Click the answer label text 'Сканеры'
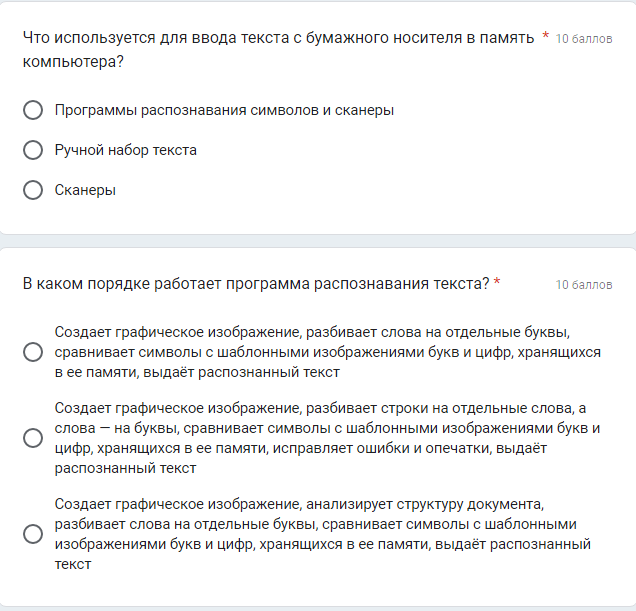This screenshot has width=636, height=611. (x=85, y=190)
